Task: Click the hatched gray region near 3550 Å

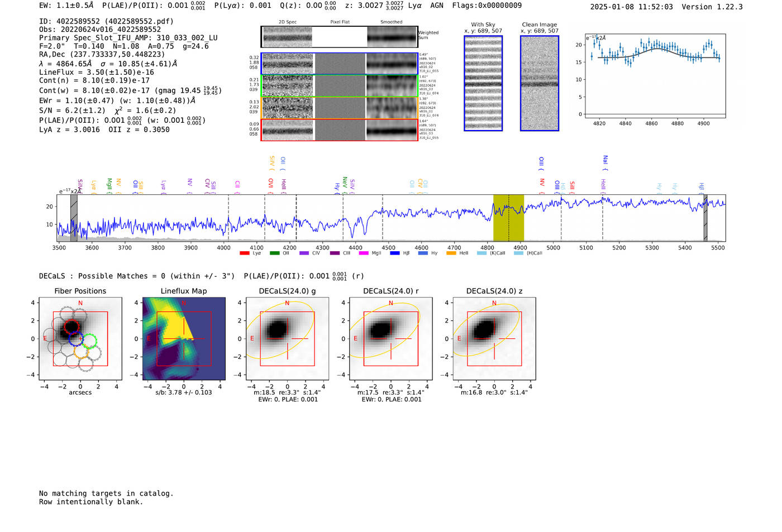Action: click(x=74, y=218)
